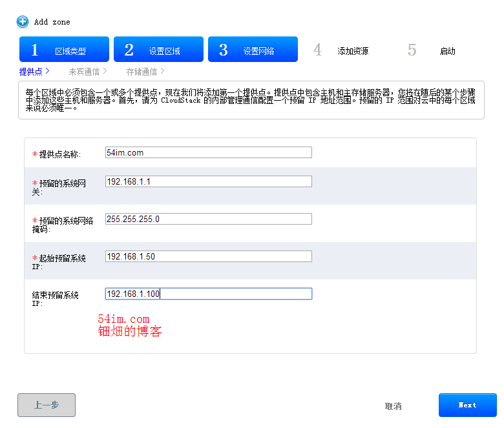Go back with the 上一步 button
Viewport: 504px width, 428px height.
click(47, 405)
